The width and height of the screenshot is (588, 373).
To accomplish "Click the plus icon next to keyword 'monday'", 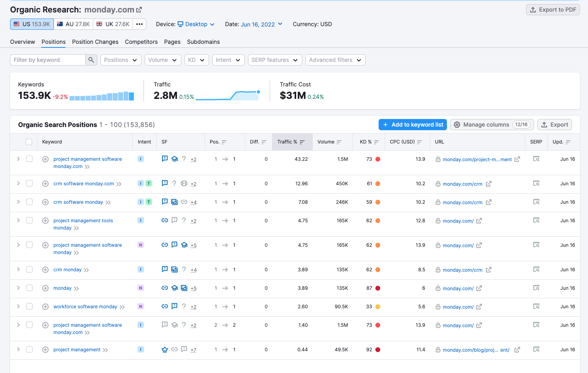I will (x=45, y=288).
